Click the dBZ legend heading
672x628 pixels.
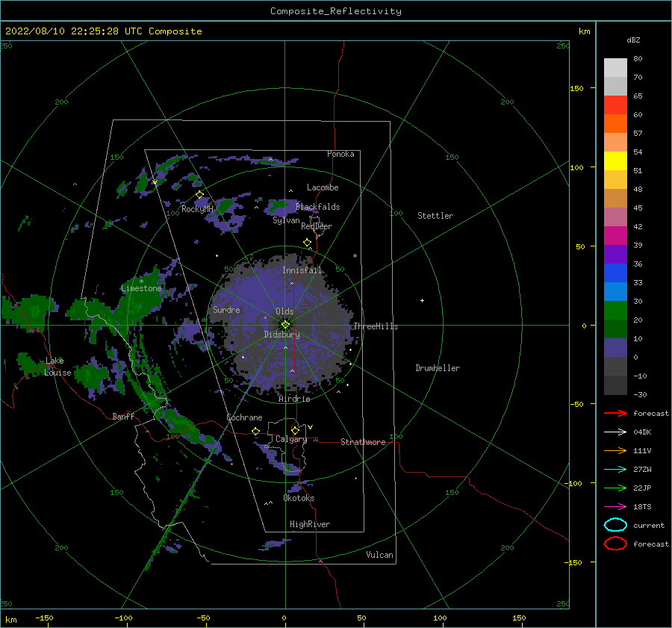point(633,40)
